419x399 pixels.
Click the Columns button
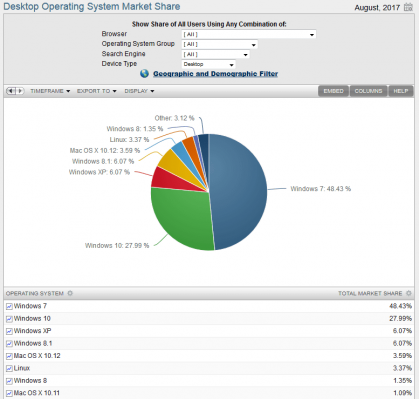(x=368, y=91)
